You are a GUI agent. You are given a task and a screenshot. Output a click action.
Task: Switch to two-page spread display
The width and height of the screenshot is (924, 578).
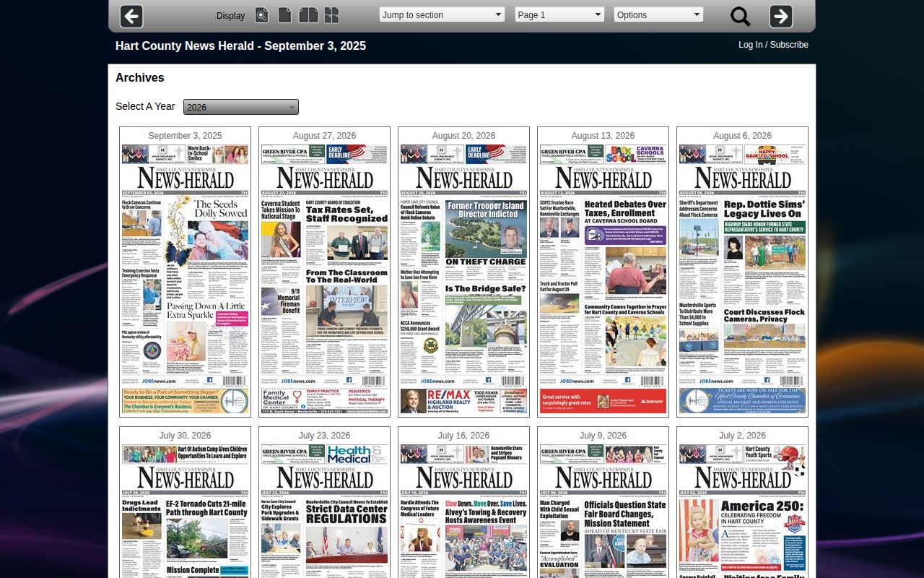(308, 15)
